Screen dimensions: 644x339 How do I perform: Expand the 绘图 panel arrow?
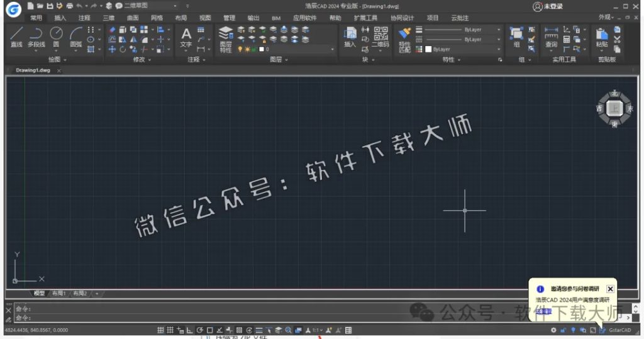click(65, 60)
